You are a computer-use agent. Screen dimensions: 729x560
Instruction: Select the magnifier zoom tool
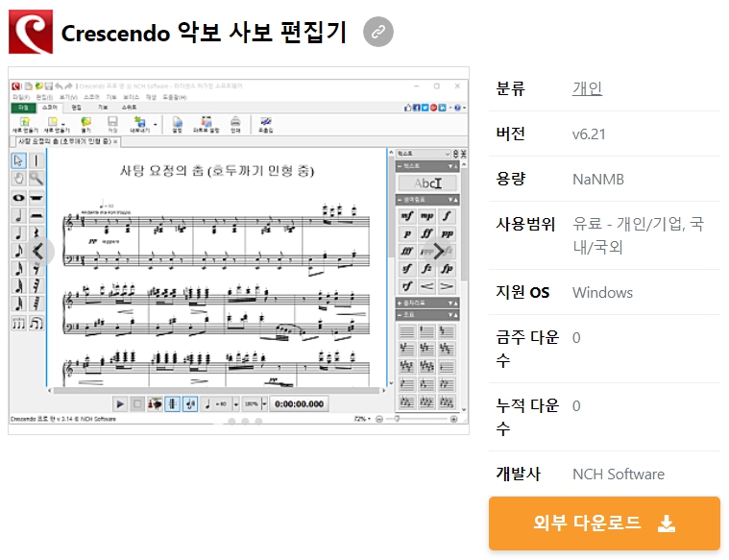pyautogui.click(x=36, y=179)
